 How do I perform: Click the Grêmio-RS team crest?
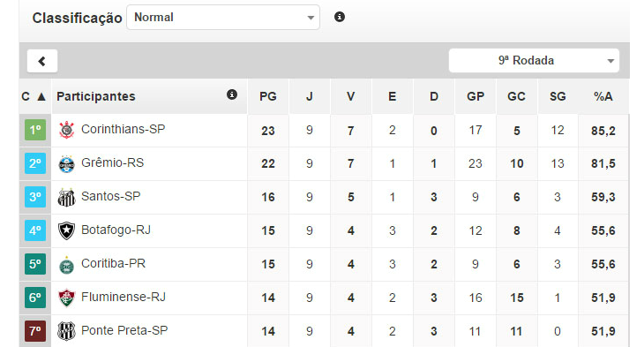(66, 164)
